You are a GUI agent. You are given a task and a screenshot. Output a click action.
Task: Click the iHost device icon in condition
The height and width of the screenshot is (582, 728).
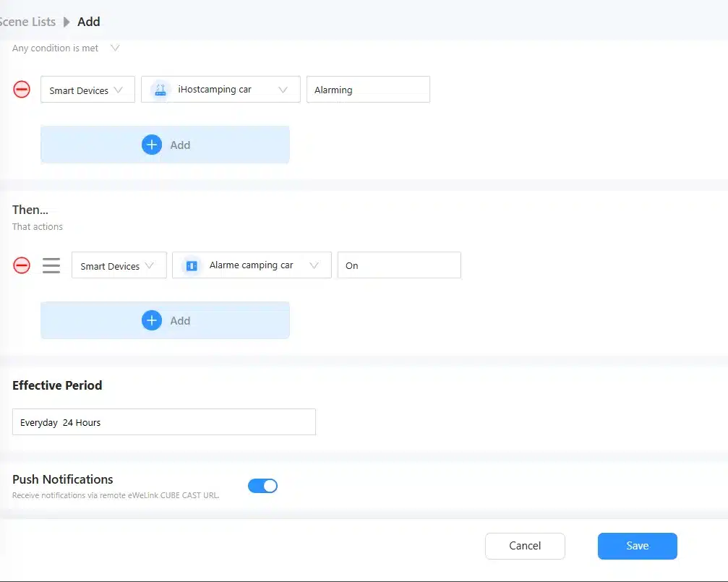[160, 90]
